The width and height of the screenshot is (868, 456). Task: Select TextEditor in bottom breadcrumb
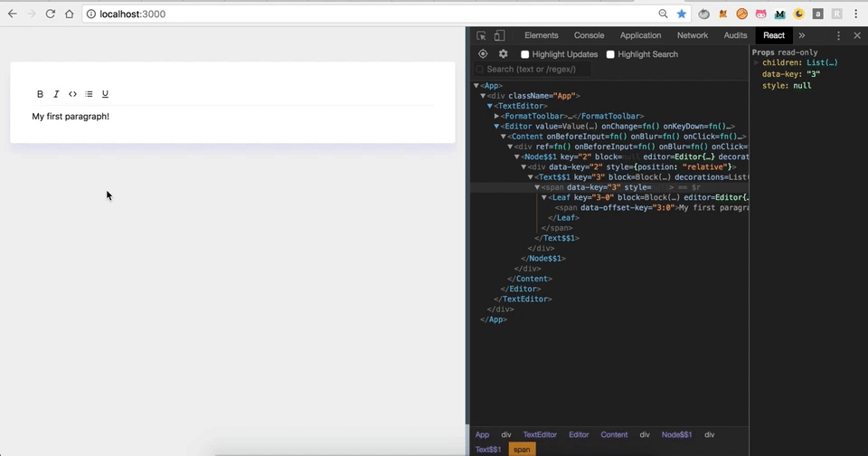[x=540, y=435]
